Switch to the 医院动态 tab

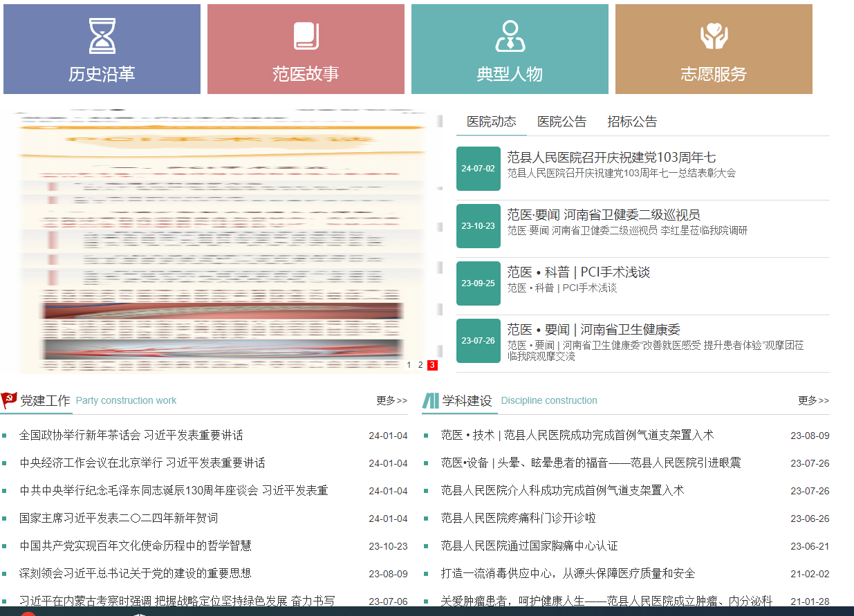(492, 122)
